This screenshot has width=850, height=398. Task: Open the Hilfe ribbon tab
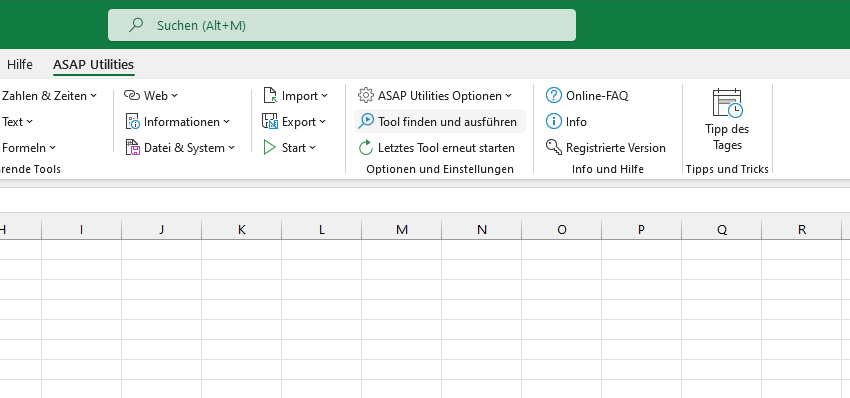click(x=20, y=65)
